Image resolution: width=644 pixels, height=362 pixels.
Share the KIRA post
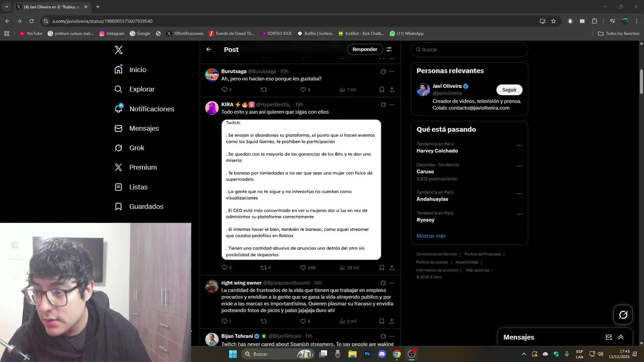coord(392,267)
